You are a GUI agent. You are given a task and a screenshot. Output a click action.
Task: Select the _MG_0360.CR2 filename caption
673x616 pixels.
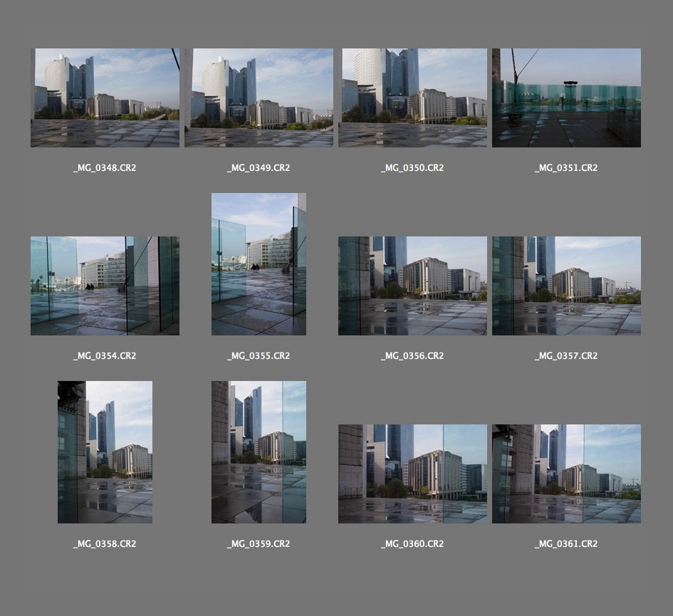[412, 544]
